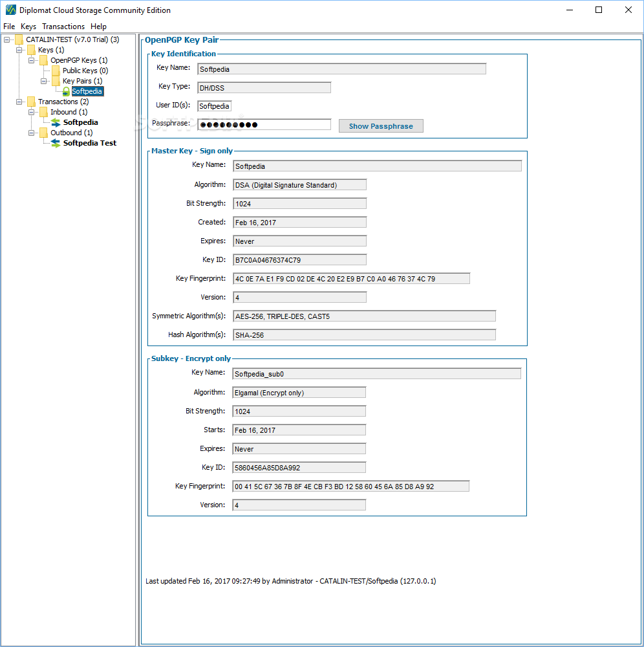The height and width of the screenshot is (647, 644).
Task: Click the Master Key Version field
Action: [300, 297]
